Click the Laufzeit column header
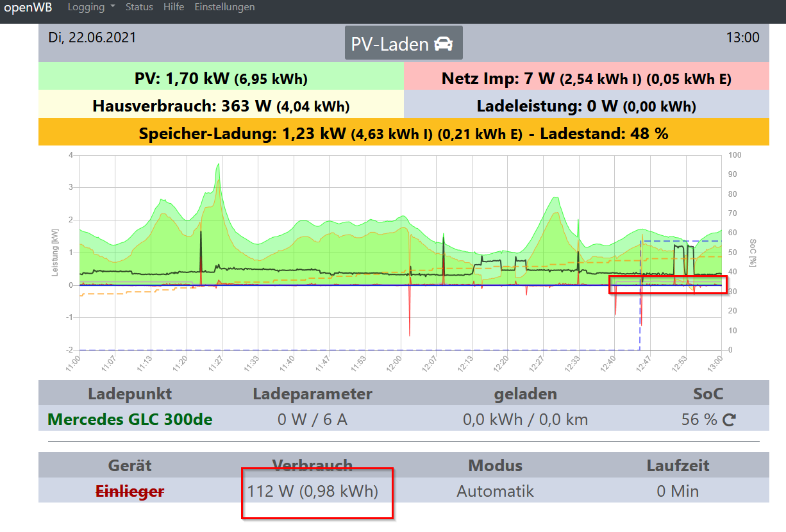The height and width of the screenshot is (532, 786). 678,465
